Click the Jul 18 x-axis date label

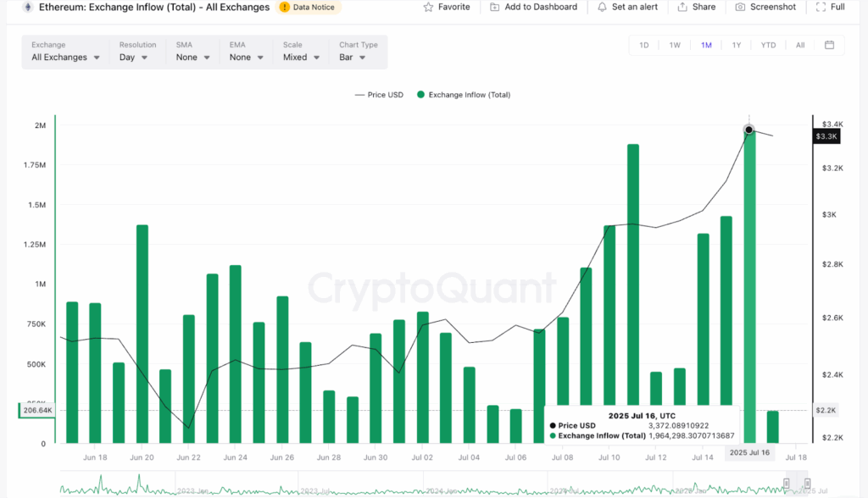coord(796,457)
